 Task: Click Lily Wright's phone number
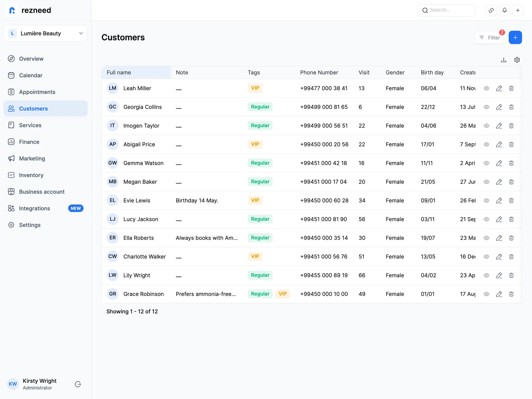click(x=324, y=275)
